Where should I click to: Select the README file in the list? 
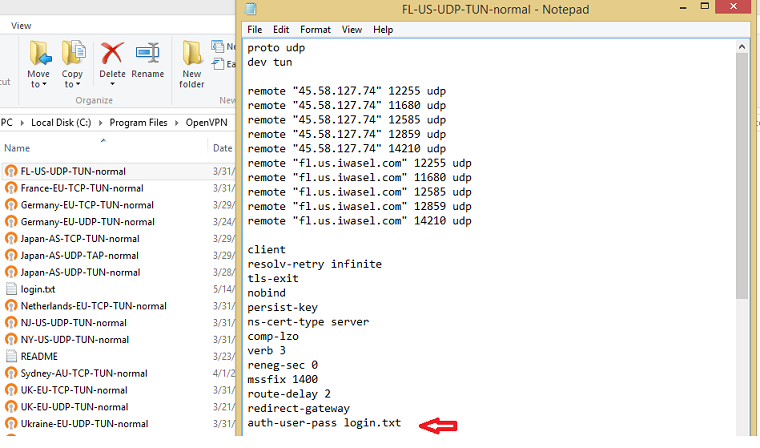pyautogui.click(x=39, y=356)
